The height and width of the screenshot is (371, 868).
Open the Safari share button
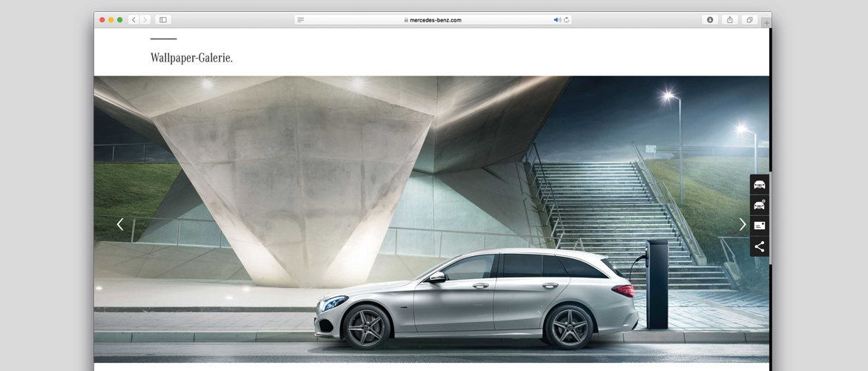point(729,20)
